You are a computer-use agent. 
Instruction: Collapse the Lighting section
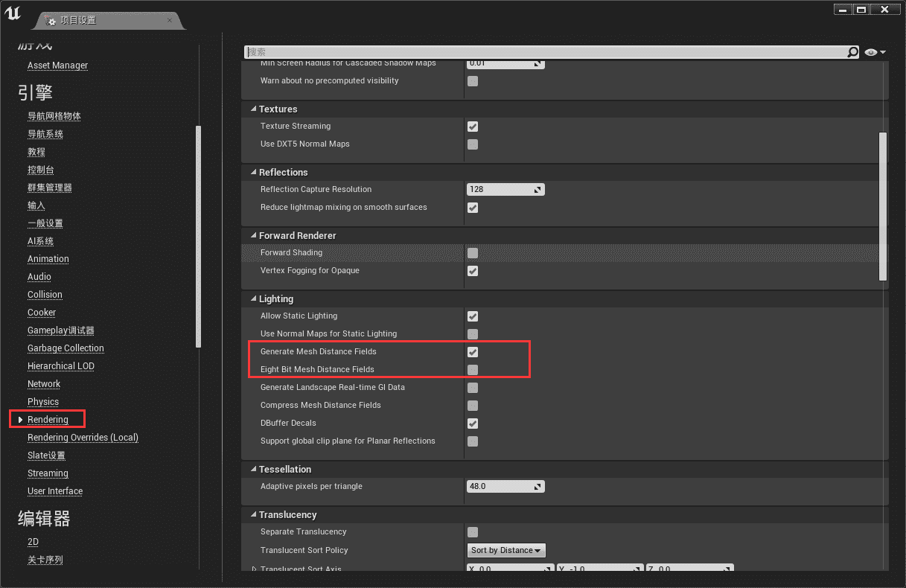[254, 299]
